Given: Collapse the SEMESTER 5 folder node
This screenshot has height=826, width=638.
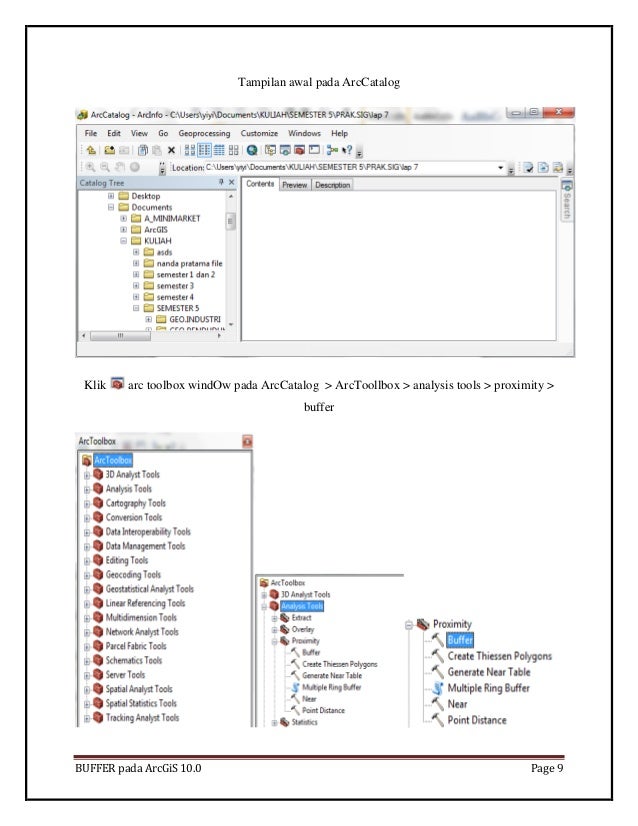Looking at the screenshot, I should point(136,308).
